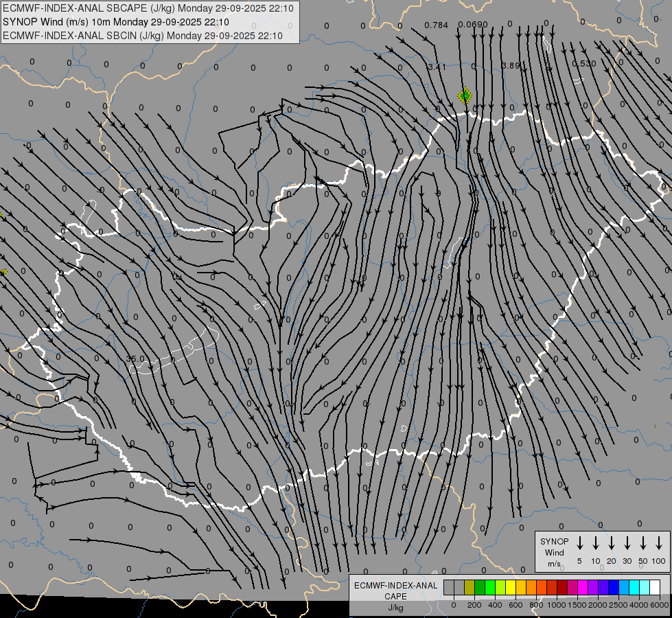Screen dimensions: 672x618
Task: Click the 10 m/s wind arrow in the legend
Action: point(596,543)
